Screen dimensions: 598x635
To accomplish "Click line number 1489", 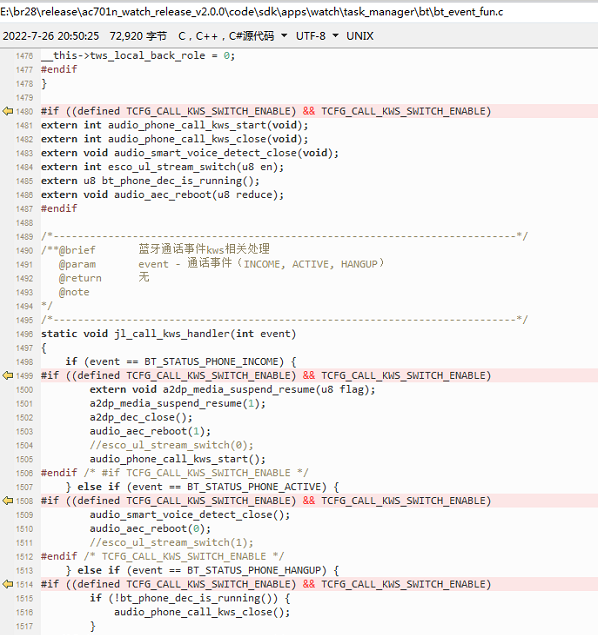I will (24, 237).
